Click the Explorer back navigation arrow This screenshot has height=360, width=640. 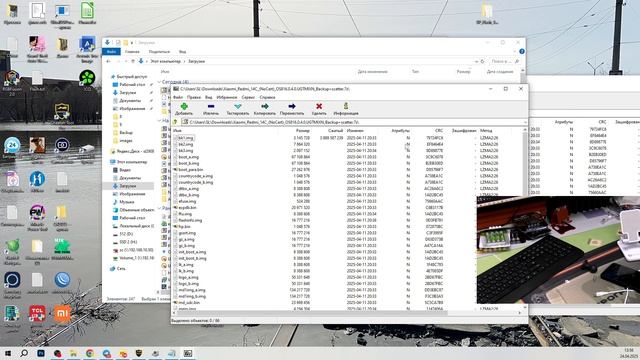109,61
